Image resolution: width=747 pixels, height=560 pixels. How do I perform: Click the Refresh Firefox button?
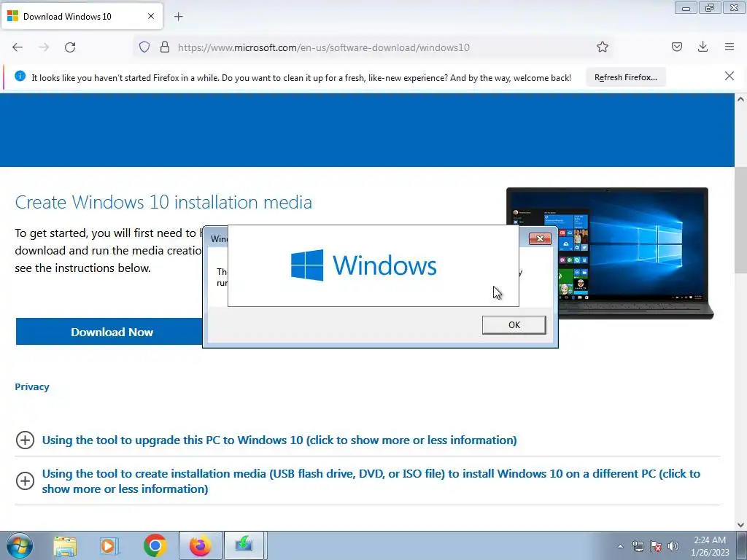click(625, 77)
